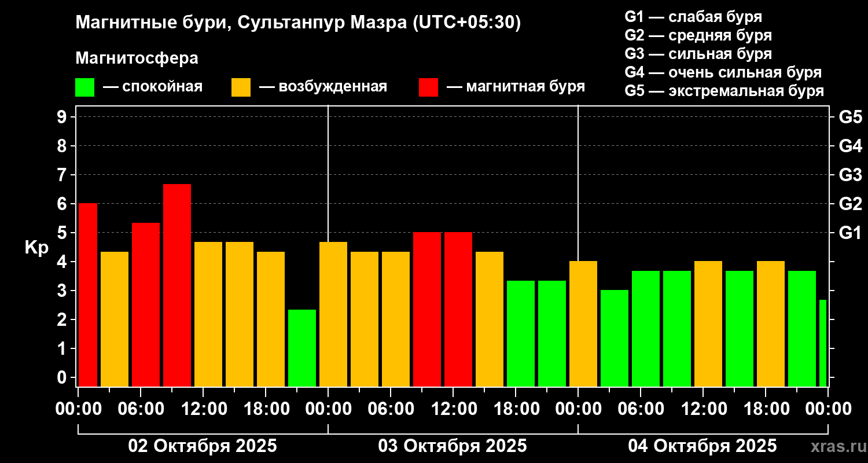Click the orange bar at 00:00 on 04 October
Screen dimensions: 868x463
click(x=583, y=324)
